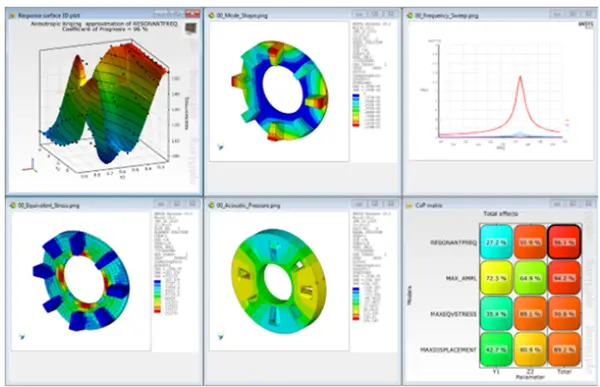The height and width of the screenshot is (387, 600).
Task: Select the RESONANTFREQ Total cell in CoP matrix
Action: coord(564,242)
